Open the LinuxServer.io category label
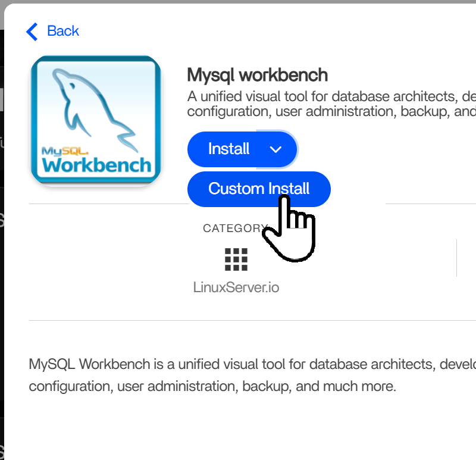Viewport: 476px width, 460px height. tap(236, 287)
